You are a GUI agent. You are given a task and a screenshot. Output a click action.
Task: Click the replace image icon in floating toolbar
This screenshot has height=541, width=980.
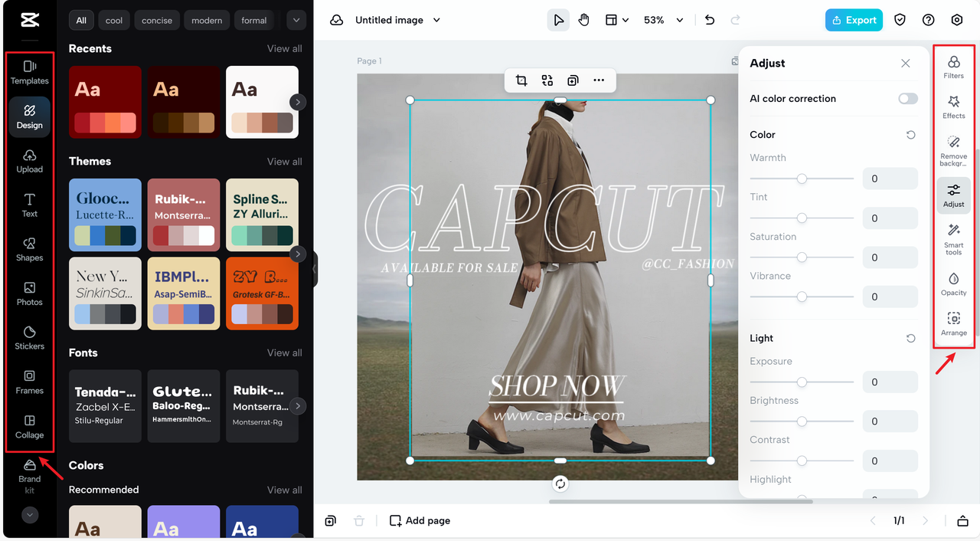click(547, 80)
